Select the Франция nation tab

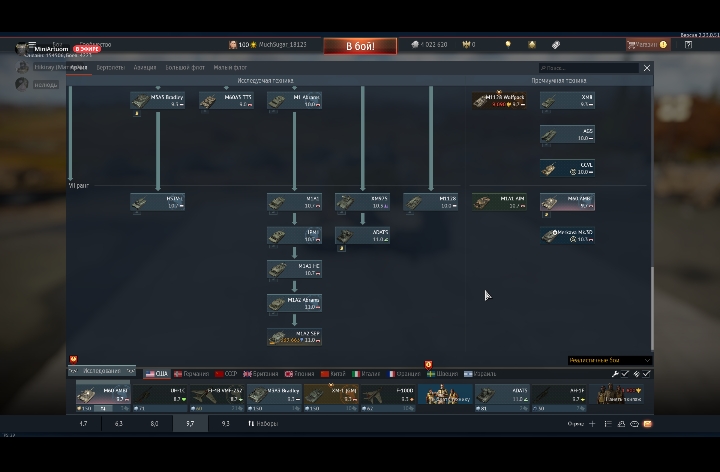pyautogui.click(x=404, y=374)
